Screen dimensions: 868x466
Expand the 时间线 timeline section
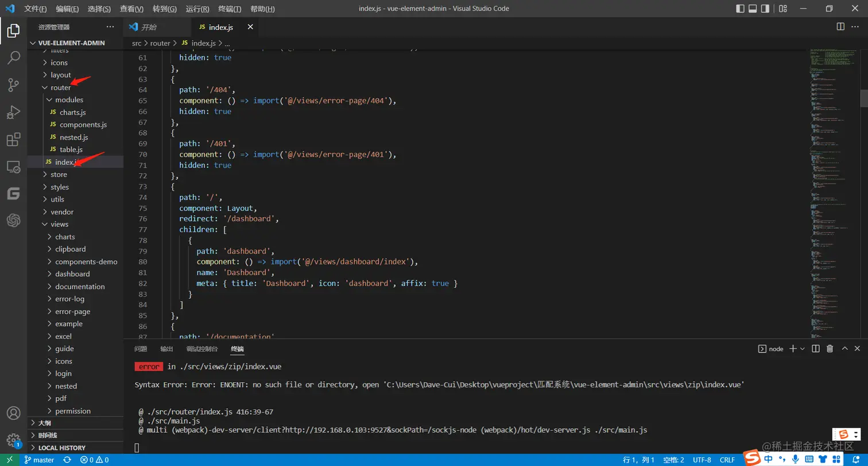[75, 436]
